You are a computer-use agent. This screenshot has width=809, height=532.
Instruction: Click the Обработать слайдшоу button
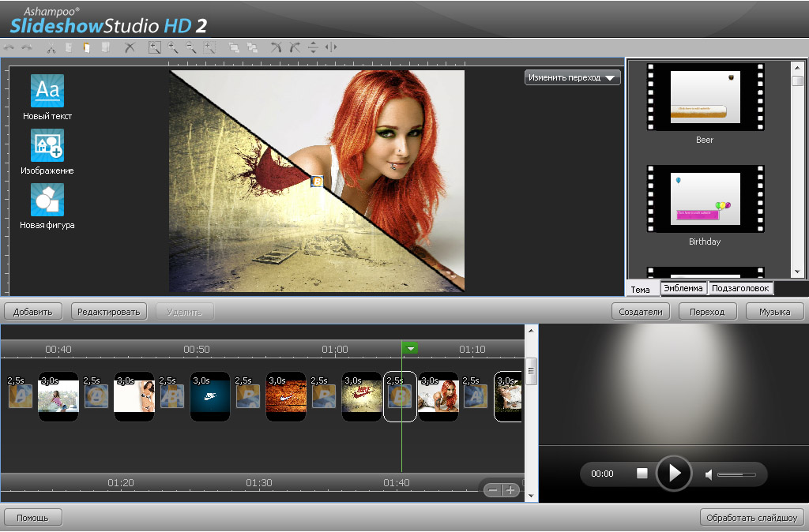pyautogui.click(x=752, y=518)
